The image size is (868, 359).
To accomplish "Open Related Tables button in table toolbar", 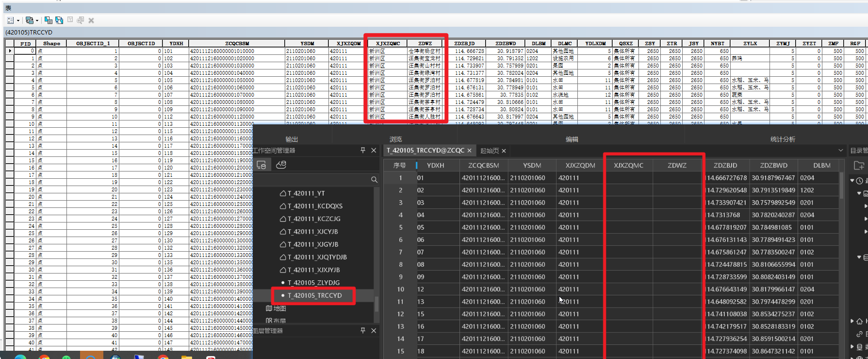I will tap(30, 20).
